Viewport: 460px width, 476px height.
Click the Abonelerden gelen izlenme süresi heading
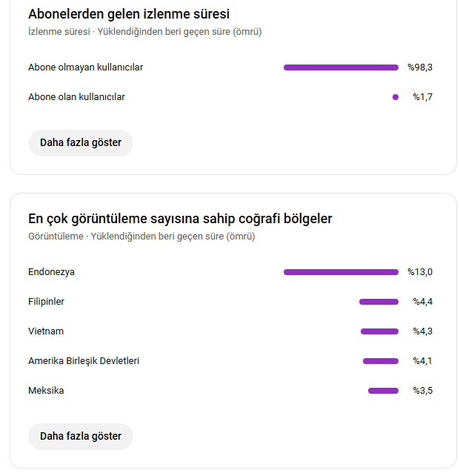pyautogui.click(x=129, y=14)
